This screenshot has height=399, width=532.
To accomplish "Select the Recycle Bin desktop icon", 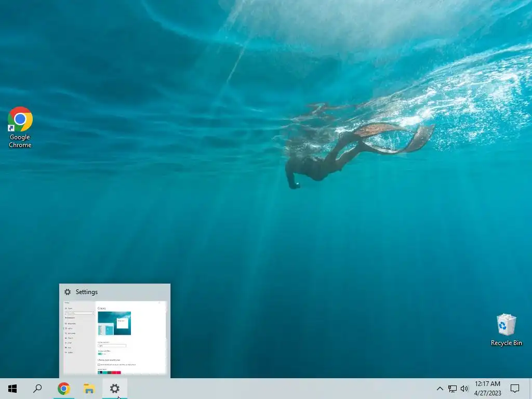I will [506, 330].
